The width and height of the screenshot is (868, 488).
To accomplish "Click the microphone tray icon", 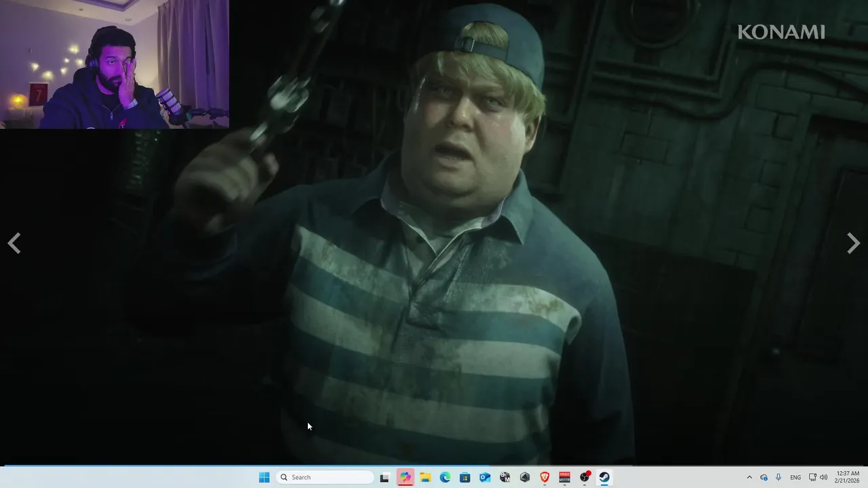I will coord(778,477).
